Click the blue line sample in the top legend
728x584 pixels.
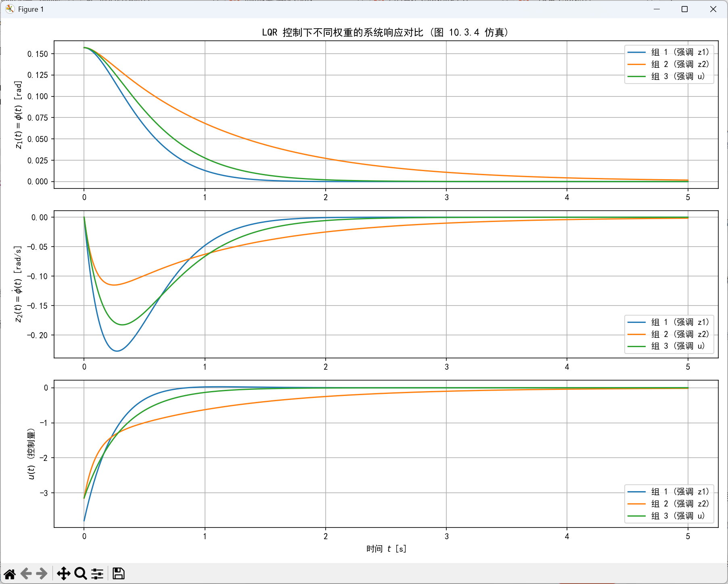click(x=637, y=52)
